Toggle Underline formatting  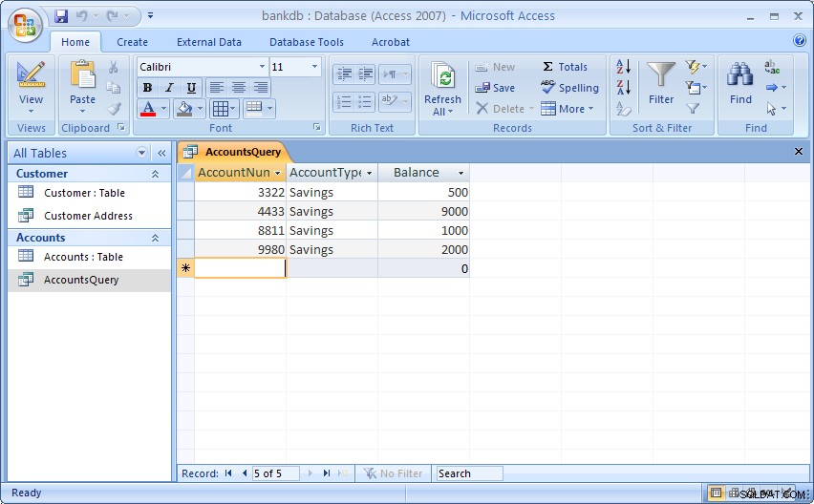pyautogui.click(x=191, y=88)
